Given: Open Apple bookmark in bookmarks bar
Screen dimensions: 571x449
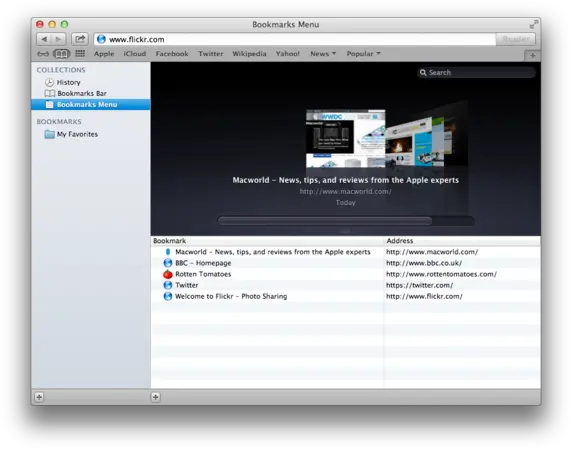Looking at the screenshot, I should point(104,54).
